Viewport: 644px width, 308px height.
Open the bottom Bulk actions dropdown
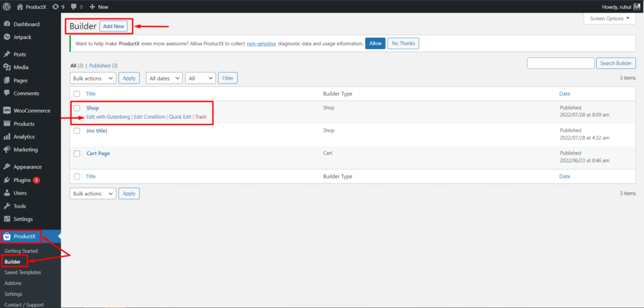93,194
